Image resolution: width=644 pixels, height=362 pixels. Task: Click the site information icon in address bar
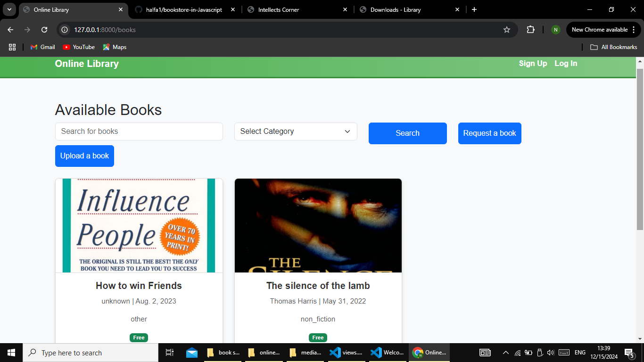pos(65,30)
